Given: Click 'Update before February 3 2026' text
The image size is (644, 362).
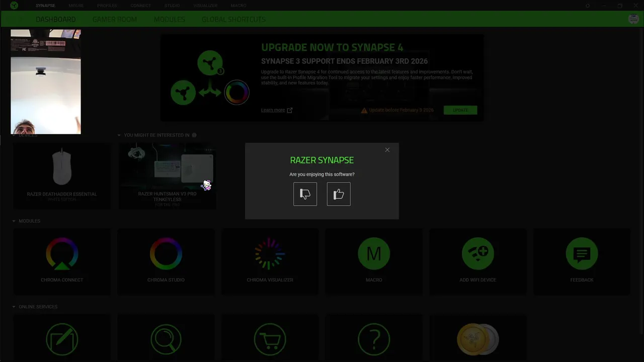Looking at the screenshot, I should coord(401,110).
